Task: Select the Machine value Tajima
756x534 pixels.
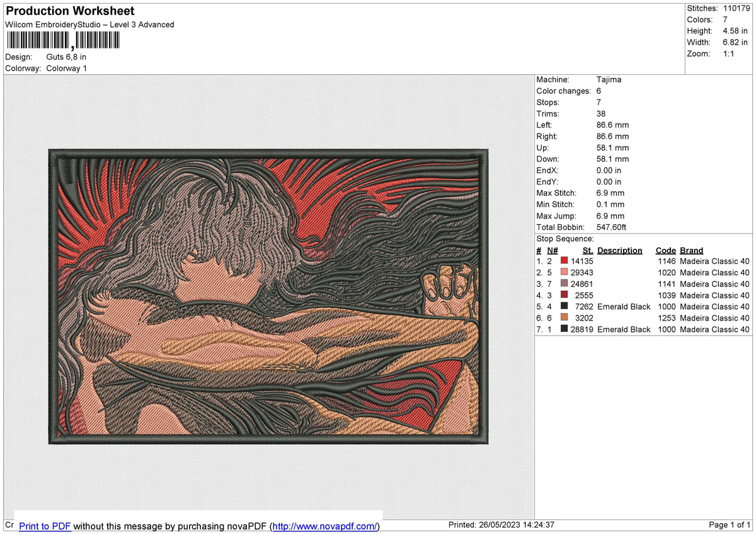Action: click(609, 79)
